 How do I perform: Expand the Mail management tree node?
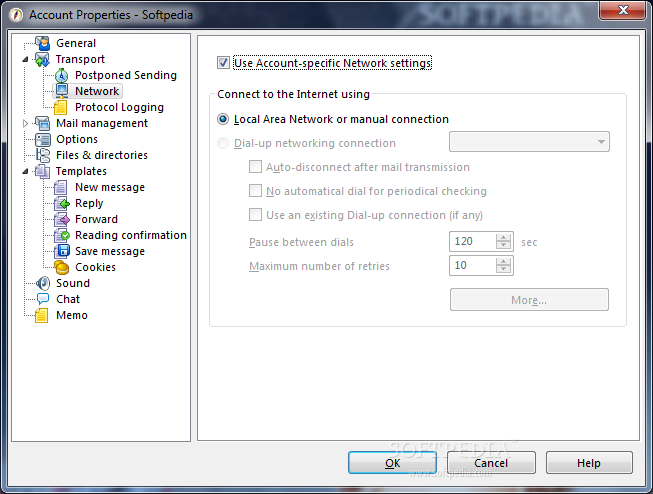25,123
